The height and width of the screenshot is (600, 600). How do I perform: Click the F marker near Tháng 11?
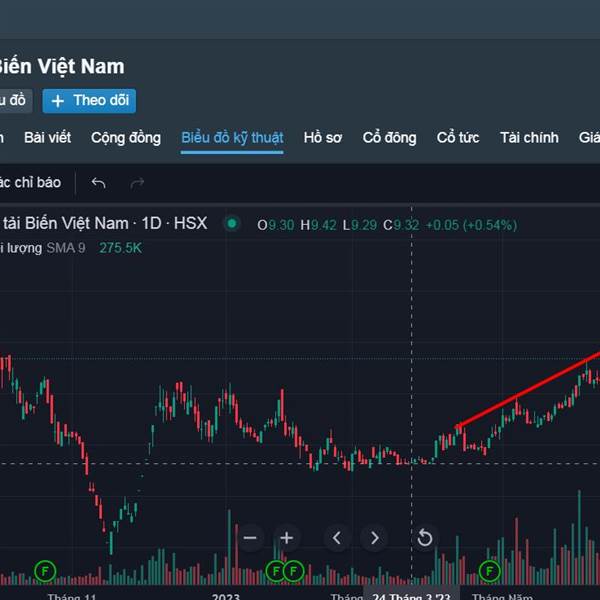(45, 571)
